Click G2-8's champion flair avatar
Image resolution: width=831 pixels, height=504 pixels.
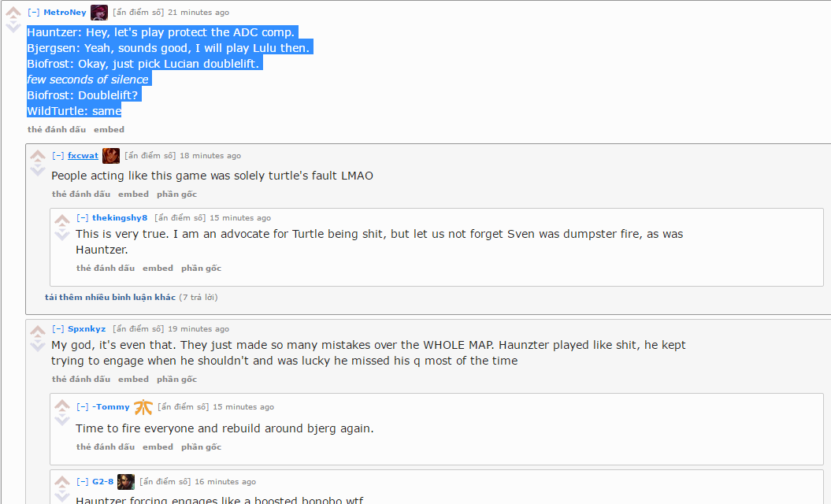pyautogui.click(x=125, y=482)
